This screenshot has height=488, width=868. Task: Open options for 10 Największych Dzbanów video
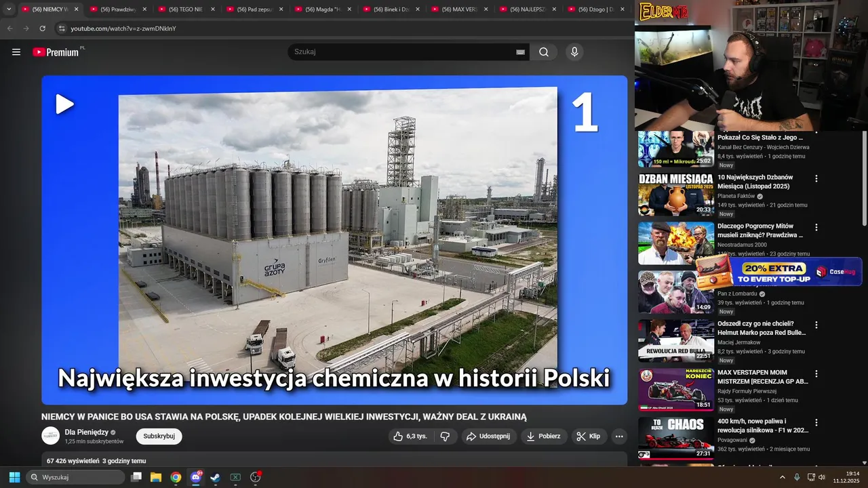(816, 178)
